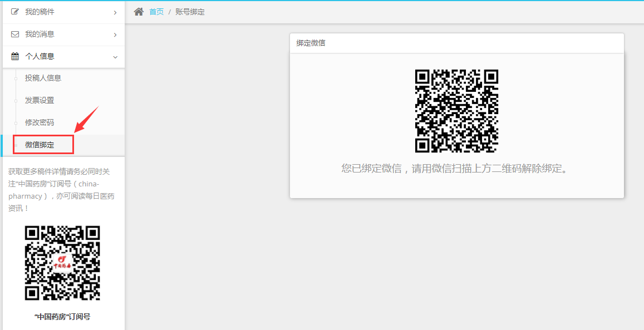Expand the 我的稿件 chevron arrow
The height and width of the screenshot is (330, 644).
[115, 13]
